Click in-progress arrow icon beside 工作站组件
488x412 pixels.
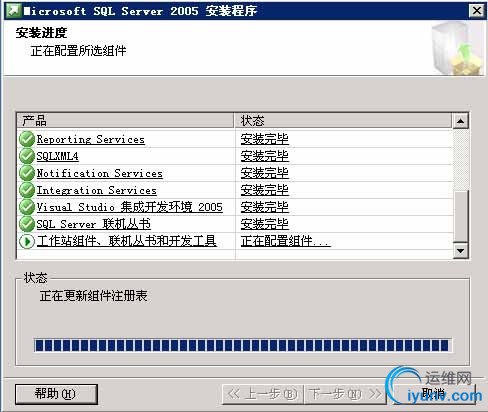pos(27,241)
